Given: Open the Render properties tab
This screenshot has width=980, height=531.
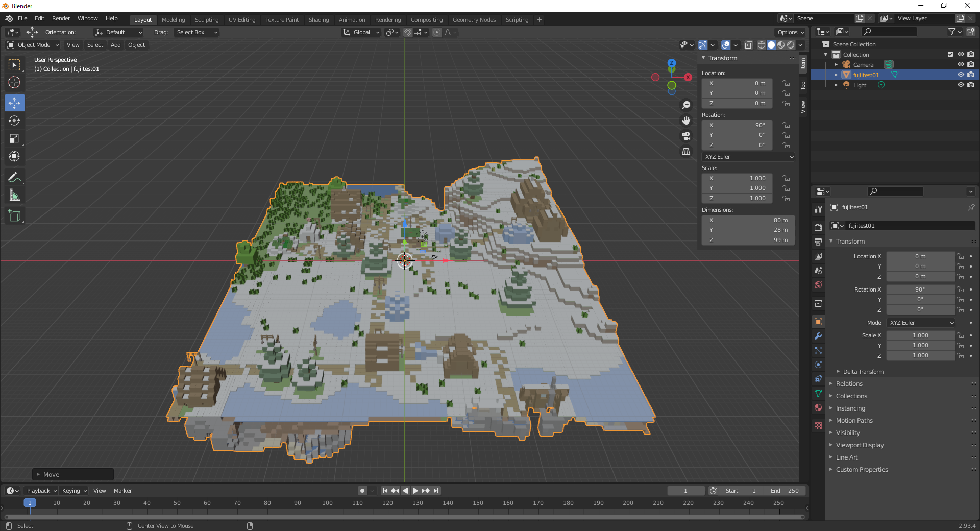Looking at the screenshot, I should [818, 227].
